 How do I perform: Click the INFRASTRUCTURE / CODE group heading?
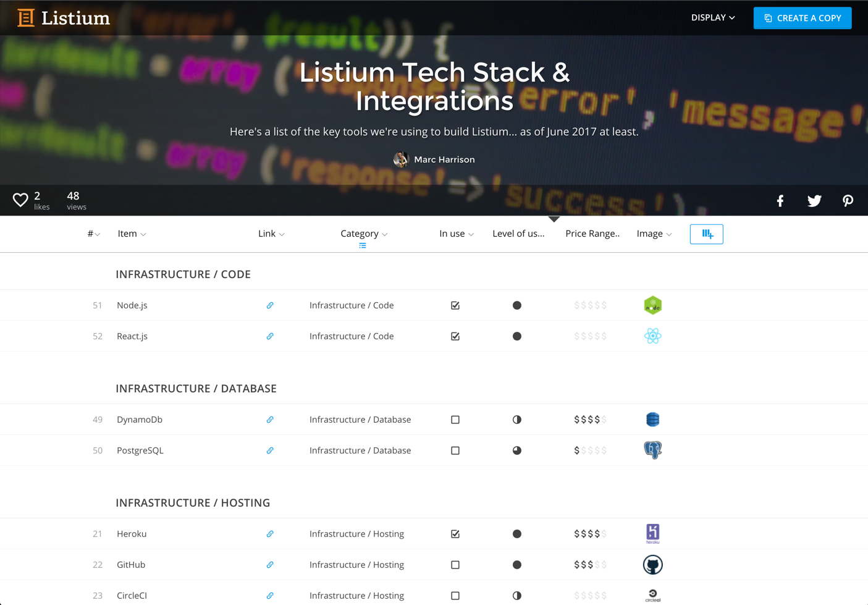click(183, 274)
